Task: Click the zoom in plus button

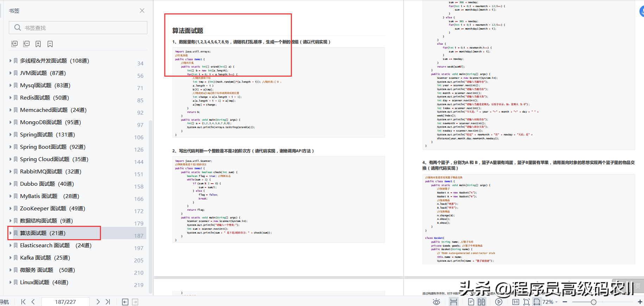Action: pos(640,302)
